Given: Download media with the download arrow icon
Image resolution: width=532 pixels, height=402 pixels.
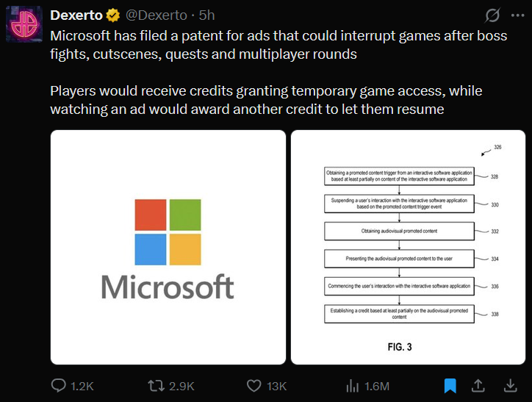Looking at the screenshot, I should coord(510,386).
